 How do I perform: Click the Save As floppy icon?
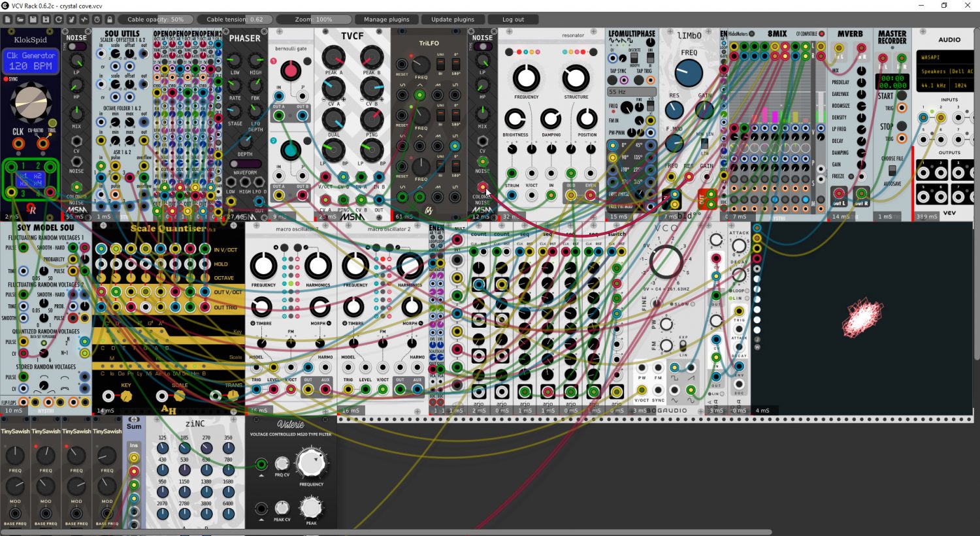coord(46,20)
